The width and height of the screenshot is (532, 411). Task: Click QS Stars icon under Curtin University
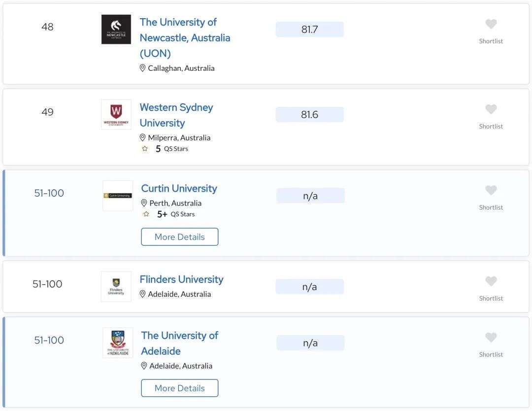[x=146, y=214]
